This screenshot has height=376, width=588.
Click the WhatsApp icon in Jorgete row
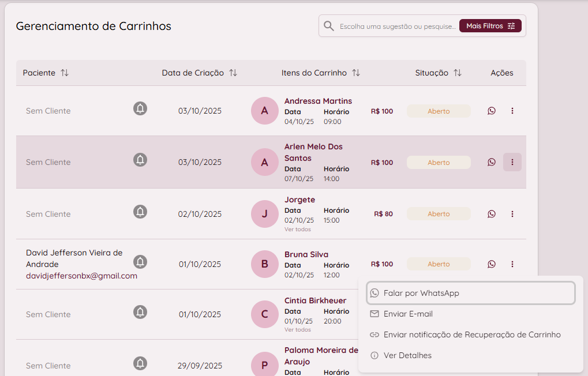click(491, 214)
